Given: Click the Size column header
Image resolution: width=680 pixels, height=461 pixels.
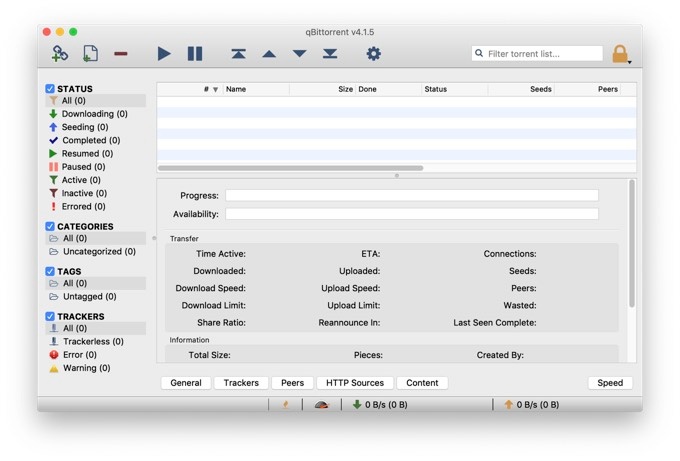Looking at the screenshot, I should (x=322, y=89).
